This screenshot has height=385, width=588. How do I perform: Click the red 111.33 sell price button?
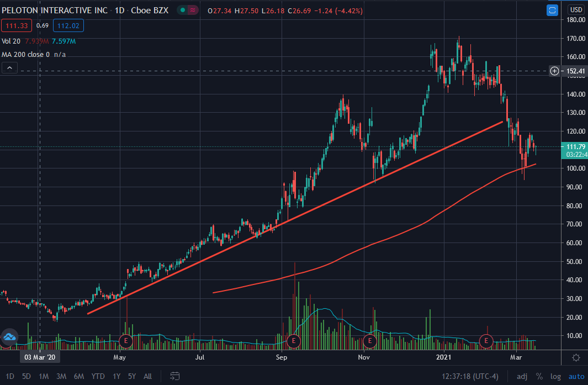[16, 25]
